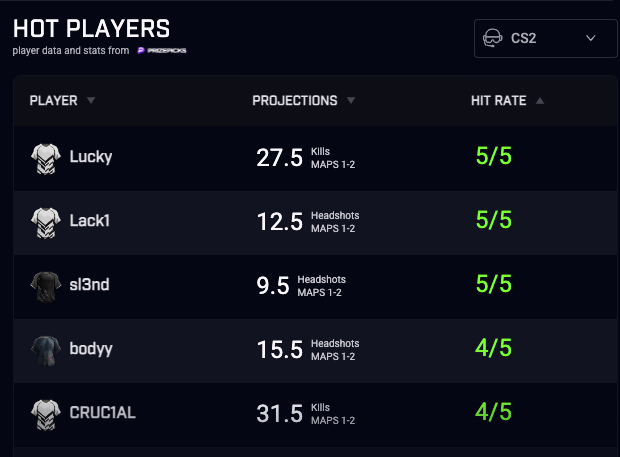Click the PLAYER column header

pos(54,100)
